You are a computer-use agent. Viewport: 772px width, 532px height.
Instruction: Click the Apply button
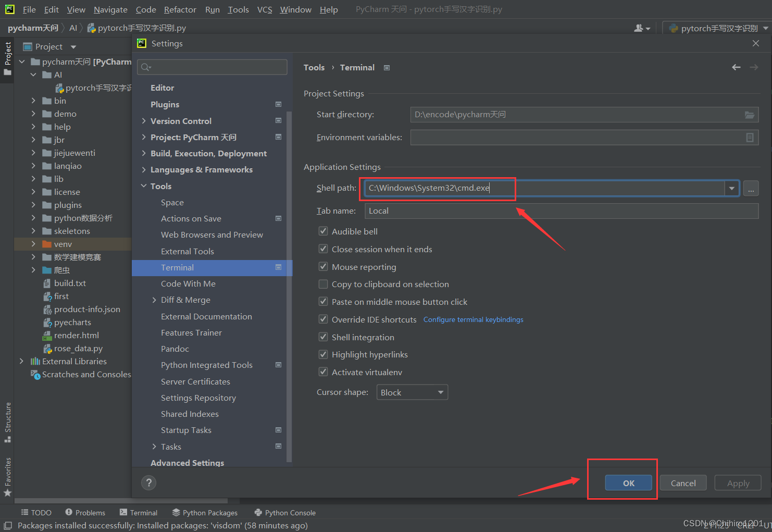tap(738, 483)
